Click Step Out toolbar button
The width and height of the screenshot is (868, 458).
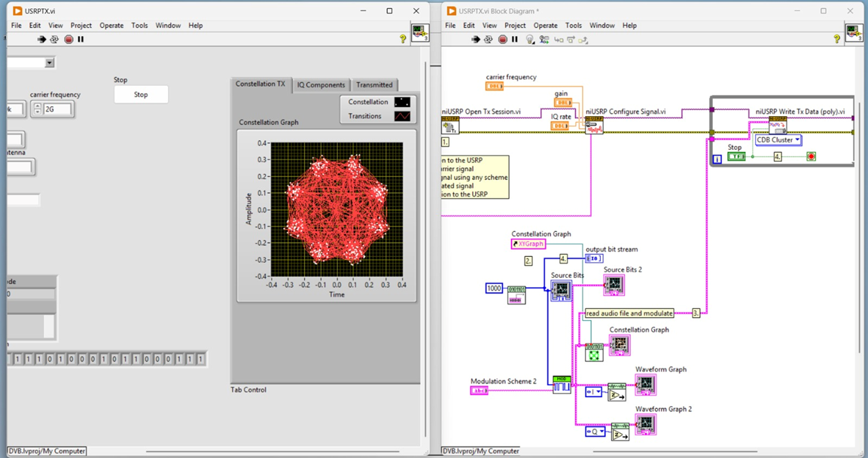coord(583,40)
